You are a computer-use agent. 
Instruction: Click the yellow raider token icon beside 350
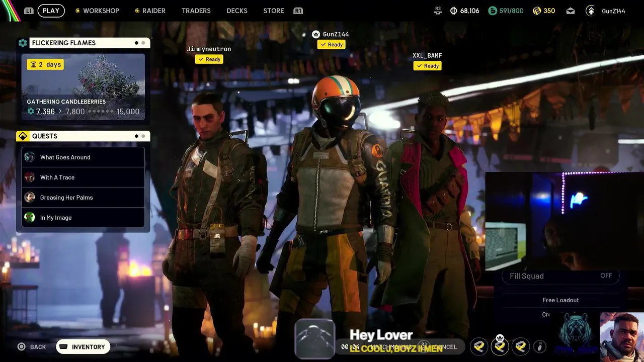536,11
